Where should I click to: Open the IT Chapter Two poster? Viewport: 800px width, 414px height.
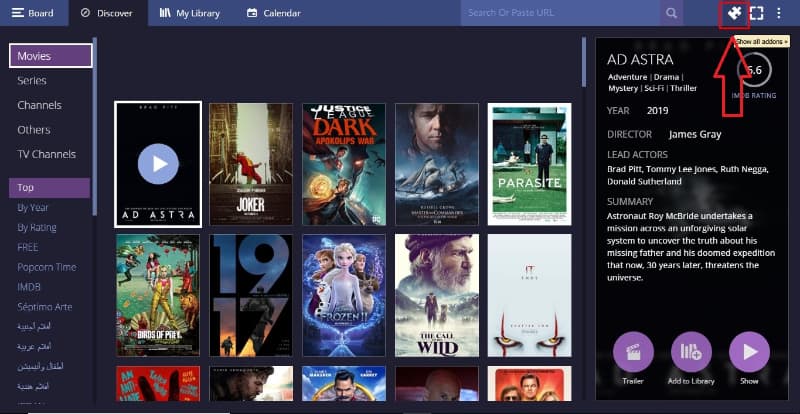click(x=530, y=295)
